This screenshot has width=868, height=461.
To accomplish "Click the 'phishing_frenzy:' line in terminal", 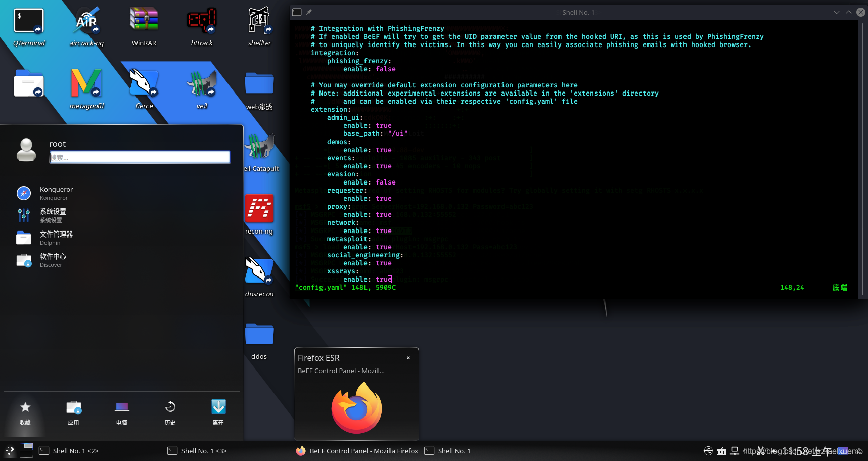I will [x=359, y=61].
